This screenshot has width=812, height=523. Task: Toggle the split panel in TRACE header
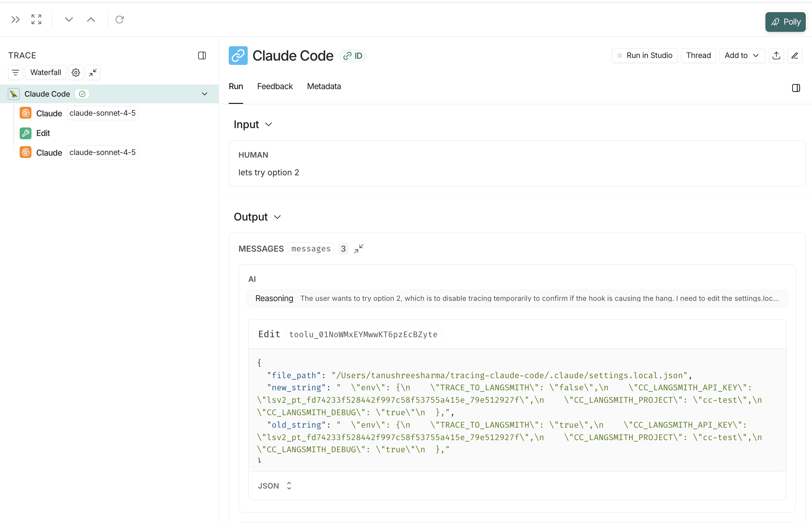[x=202, y=55]
